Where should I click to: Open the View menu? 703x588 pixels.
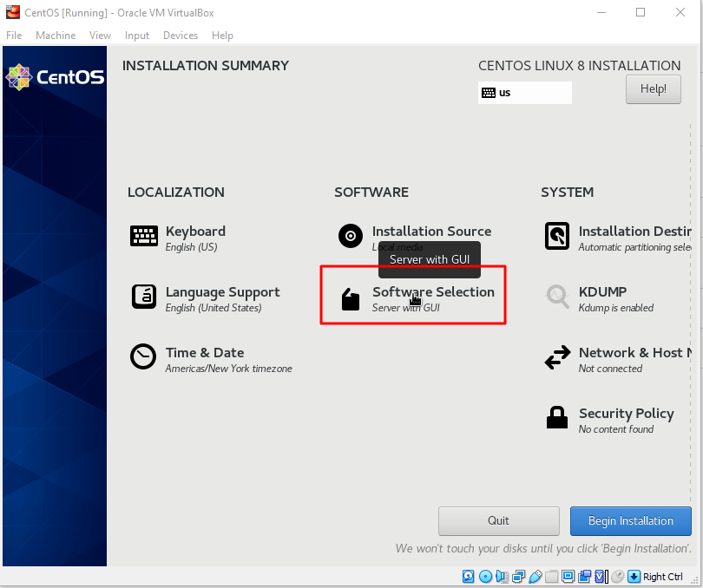(100, 36)
